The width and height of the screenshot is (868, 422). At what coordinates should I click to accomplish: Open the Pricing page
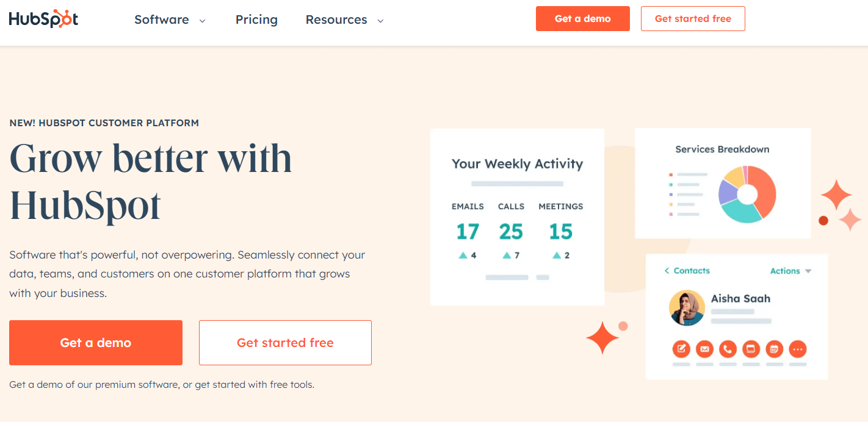click(x=256, y=20)
